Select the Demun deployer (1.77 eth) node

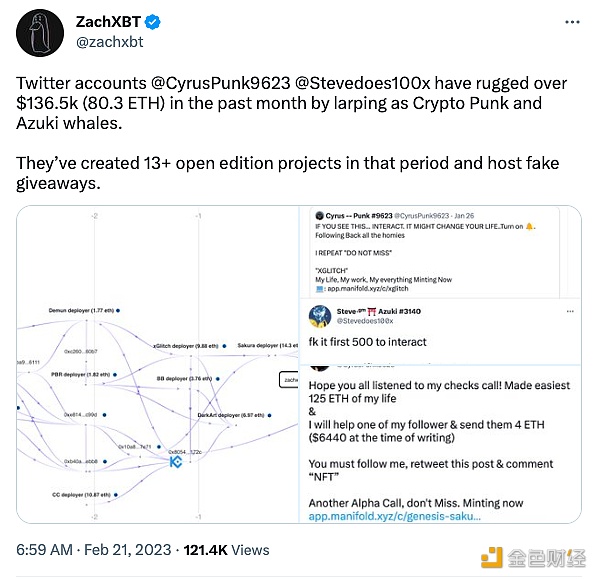click(84, 311)
